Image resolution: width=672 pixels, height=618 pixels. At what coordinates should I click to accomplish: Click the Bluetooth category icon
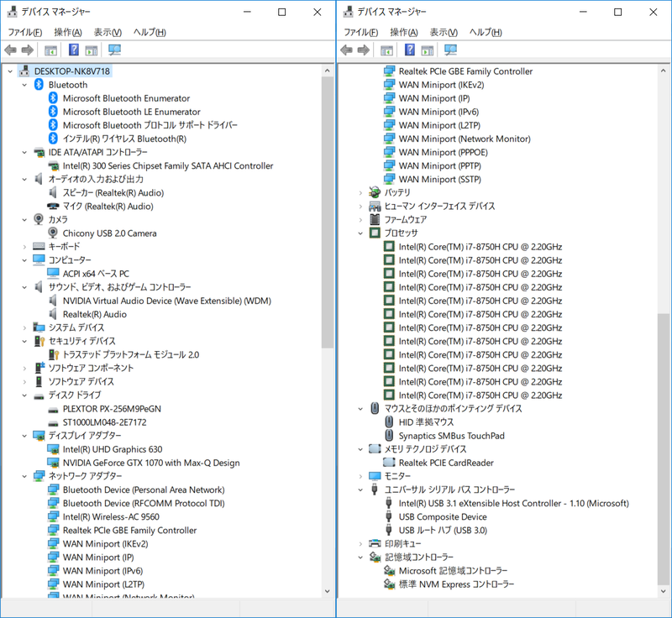(x=39, y=84)
